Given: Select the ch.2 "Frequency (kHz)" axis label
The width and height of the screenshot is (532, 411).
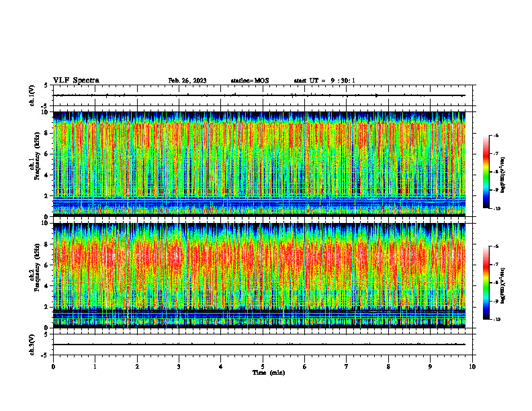Looking at the screenshot, I should click(x=37, y=267).
